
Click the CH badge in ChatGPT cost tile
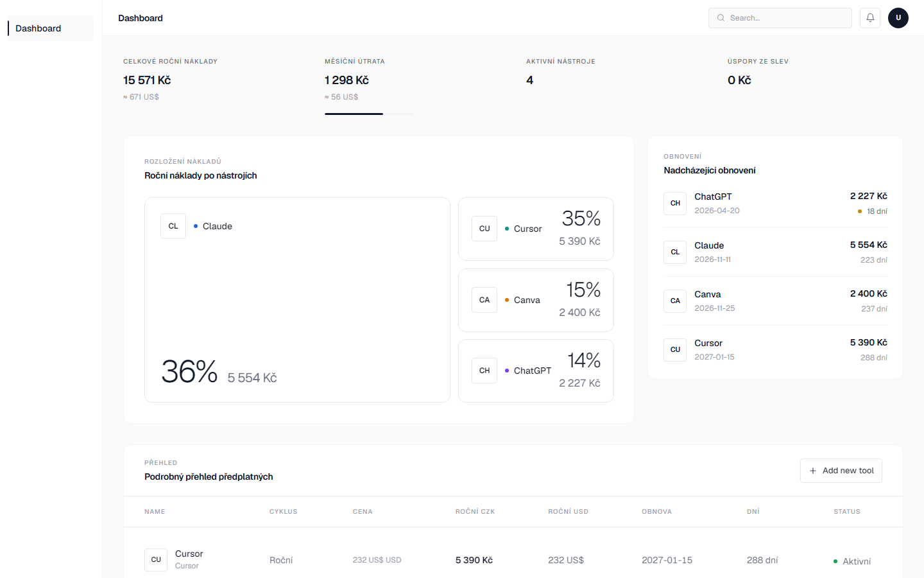click(x=484, y=371)
